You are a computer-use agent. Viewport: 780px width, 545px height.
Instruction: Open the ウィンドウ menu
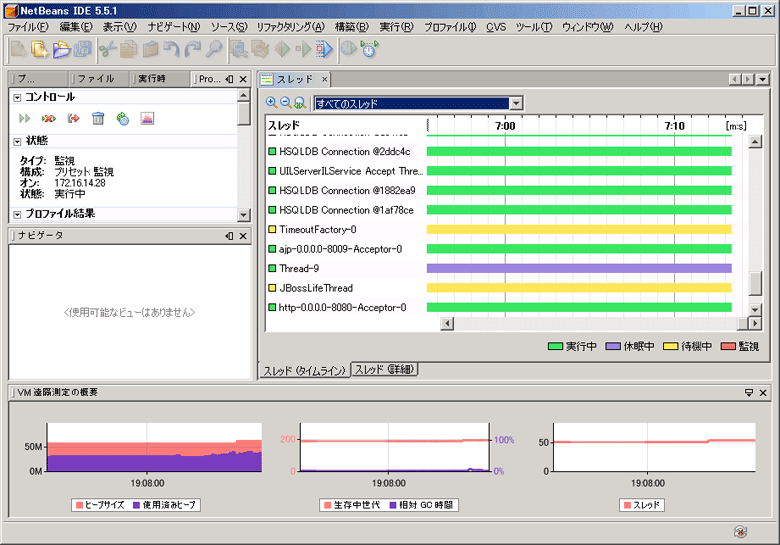point(587,27)
